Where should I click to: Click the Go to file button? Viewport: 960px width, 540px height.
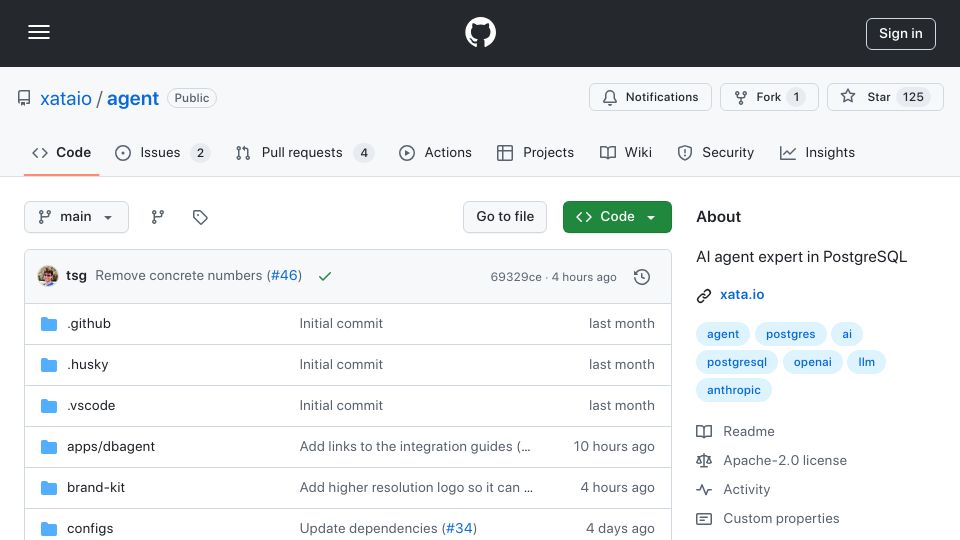pyautogui.click(x=504, y=217)
